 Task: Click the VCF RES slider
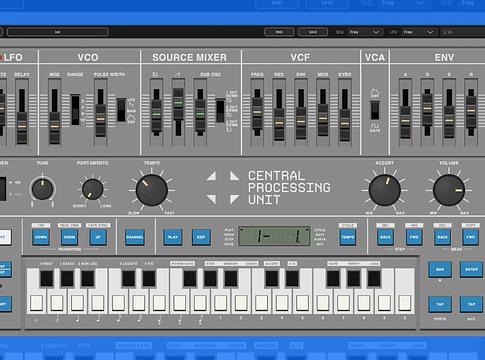click(279, 124)
